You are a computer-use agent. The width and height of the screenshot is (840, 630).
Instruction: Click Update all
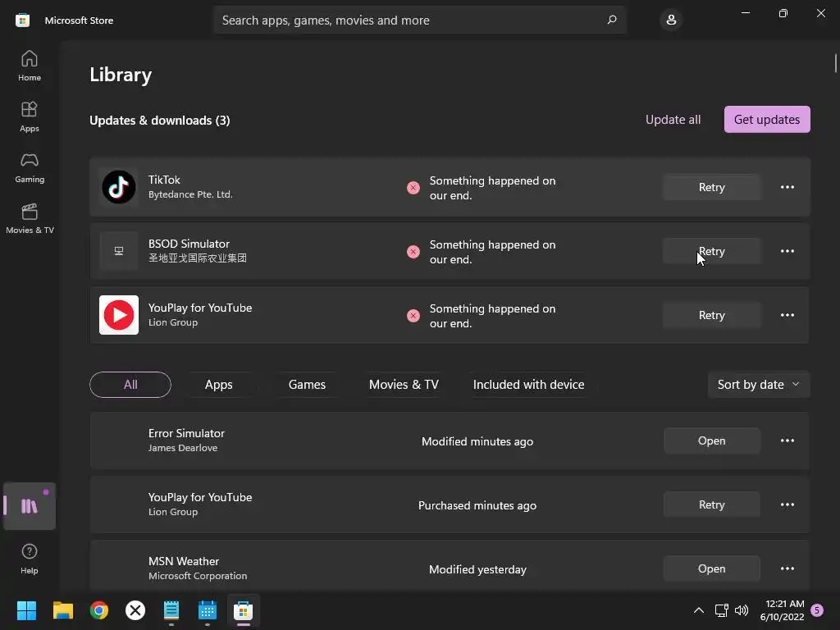click(673, 120)
